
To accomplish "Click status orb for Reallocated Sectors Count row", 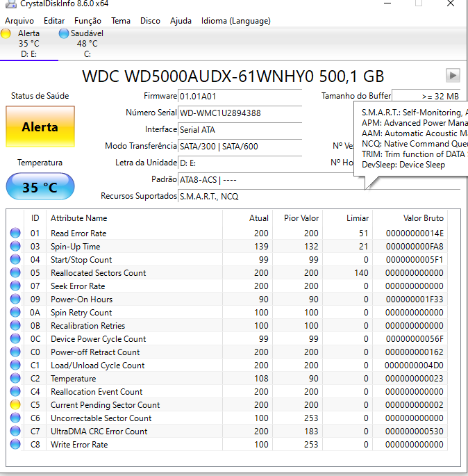I will (15, 272).
